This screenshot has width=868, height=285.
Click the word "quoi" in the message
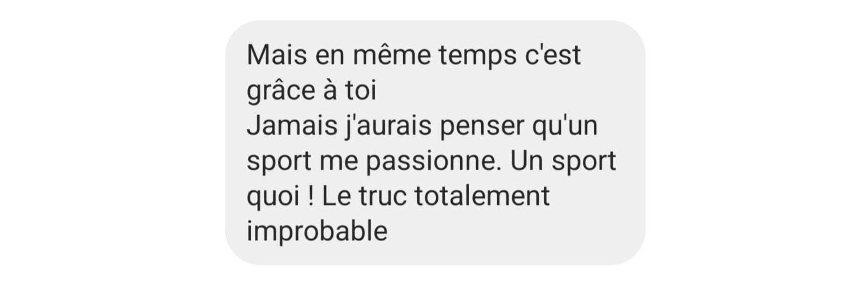273,197
